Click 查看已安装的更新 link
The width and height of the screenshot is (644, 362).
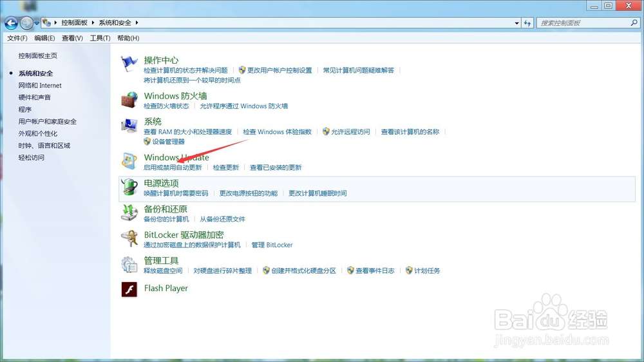(x=276, y=167)
